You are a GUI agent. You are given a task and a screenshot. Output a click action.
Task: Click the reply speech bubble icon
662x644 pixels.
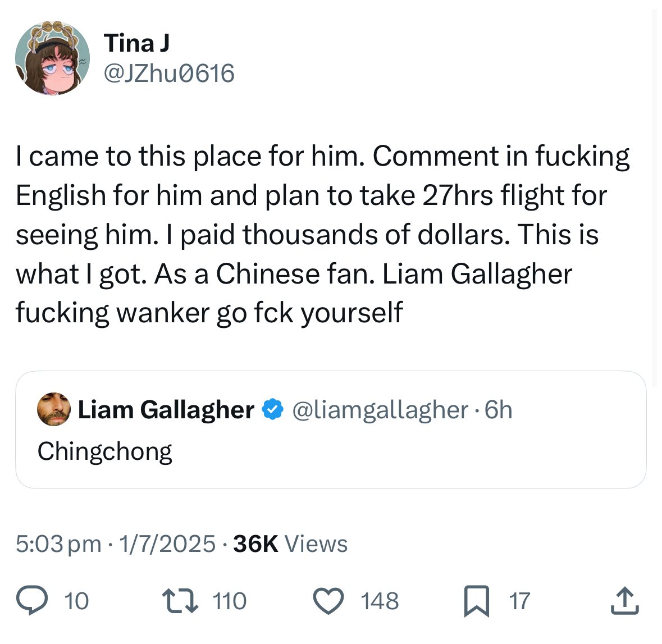[31, 601]
